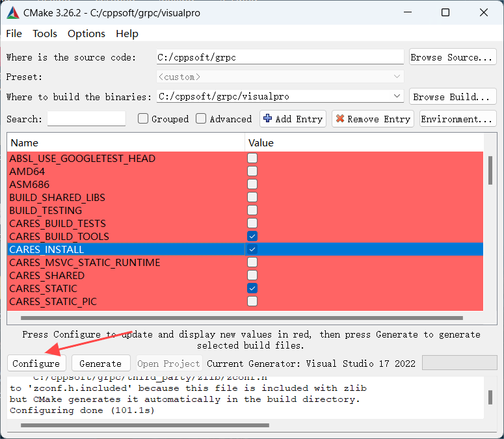The image size is (504, 439).
Task: Open the Options menu
Action: pos(86,33)
